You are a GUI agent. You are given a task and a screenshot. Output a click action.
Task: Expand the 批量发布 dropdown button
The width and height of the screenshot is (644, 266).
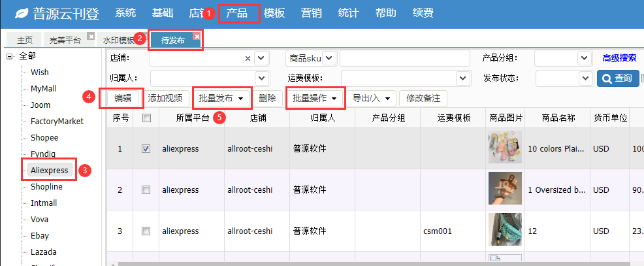click(x=221, y=98)
